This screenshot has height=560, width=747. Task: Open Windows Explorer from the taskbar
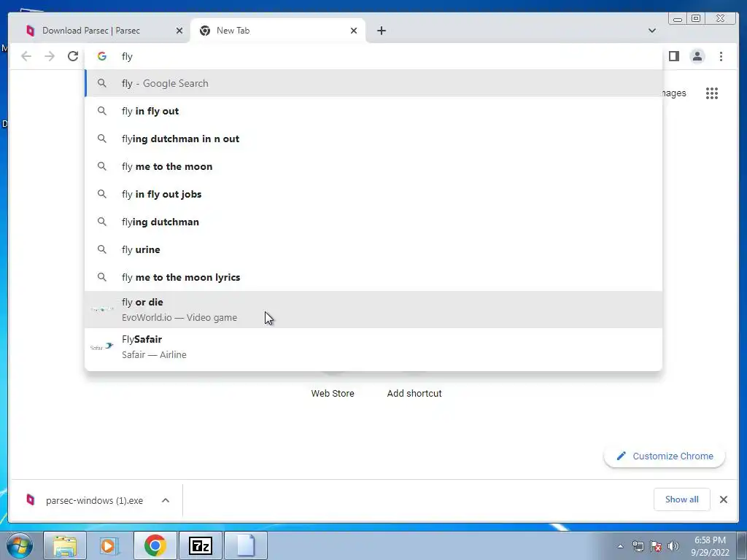pos(65,545)
